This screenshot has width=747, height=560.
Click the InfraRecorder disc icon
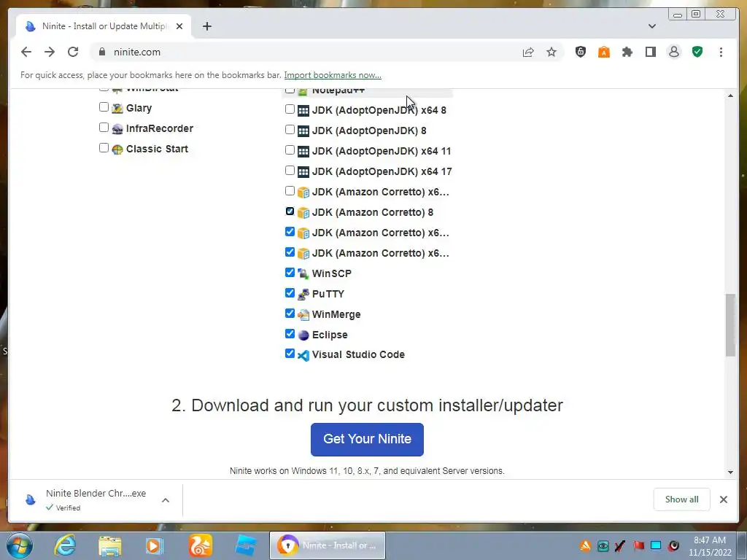[117, 129]
